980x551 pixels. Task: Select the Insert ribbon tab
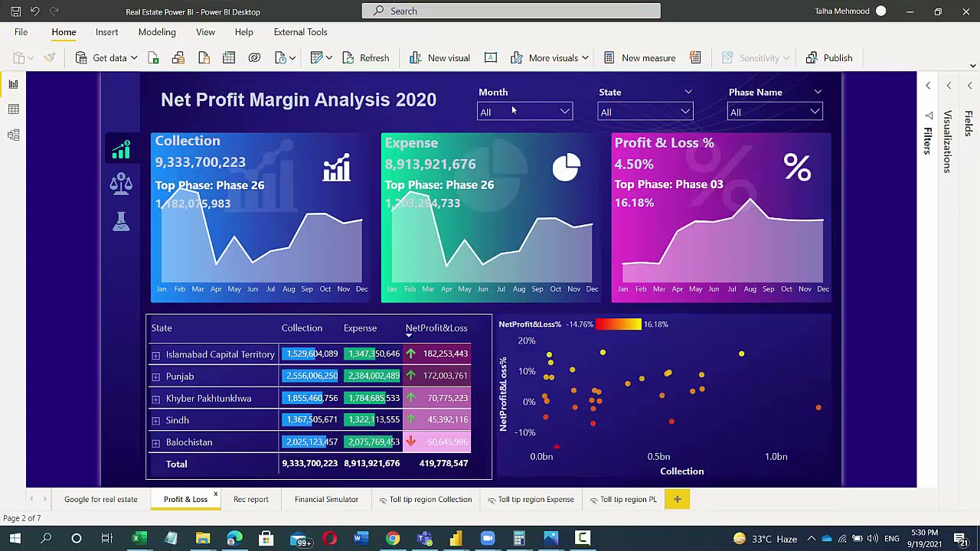coord(106,32)
